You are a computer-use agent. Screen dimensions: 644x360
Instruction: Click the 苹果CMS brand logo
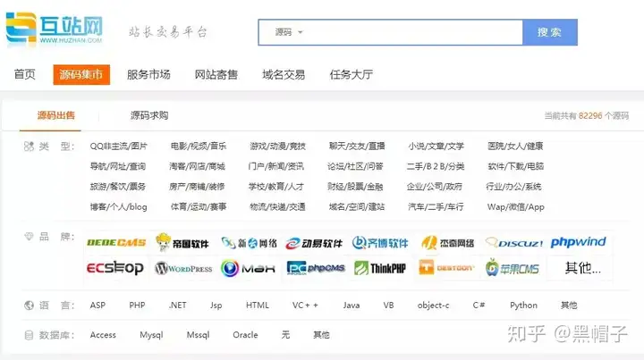pos(512,268)
